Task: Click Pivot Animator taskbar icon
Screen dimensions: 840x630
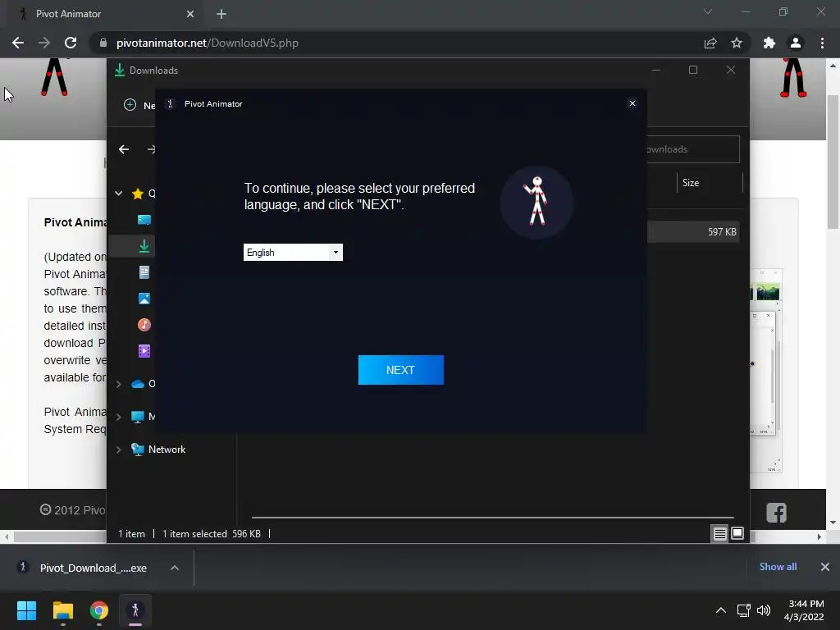Action: click(135, 610)
